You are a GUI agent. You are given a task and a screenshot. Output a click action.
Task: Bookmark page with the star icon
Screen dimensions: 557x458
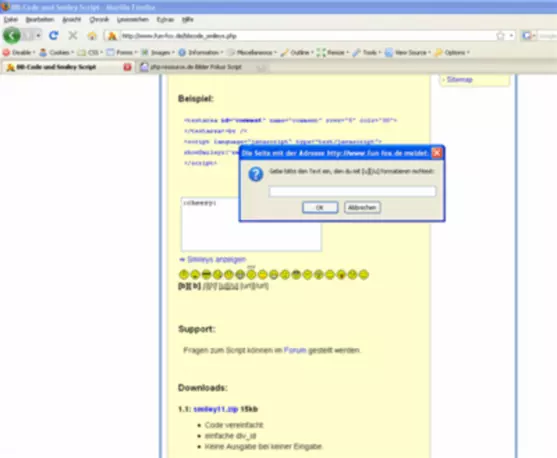501,36
